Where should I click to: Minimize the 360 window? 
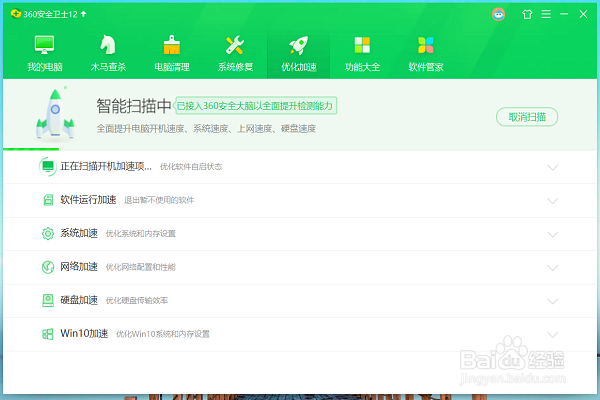point(564,14)
